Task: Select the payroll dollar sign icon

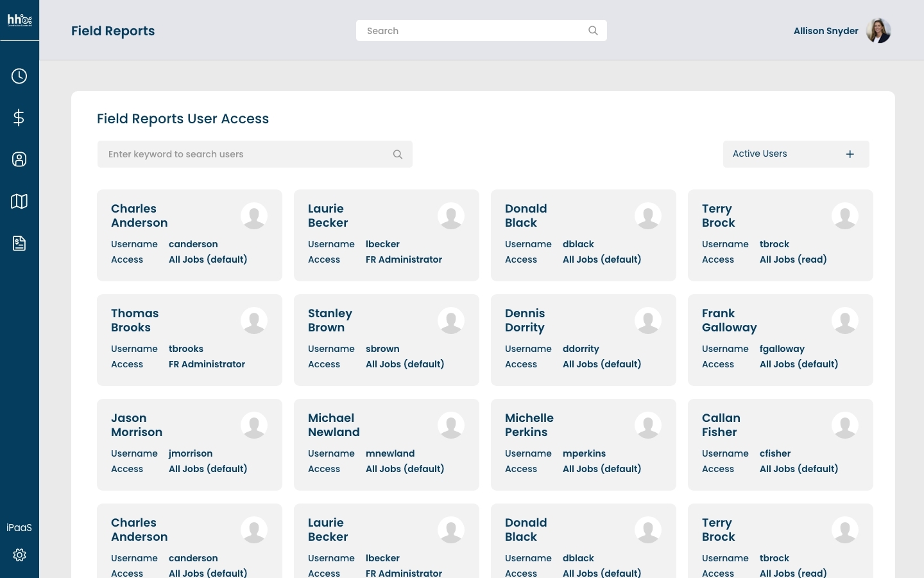Action: [x=19, y=118]
